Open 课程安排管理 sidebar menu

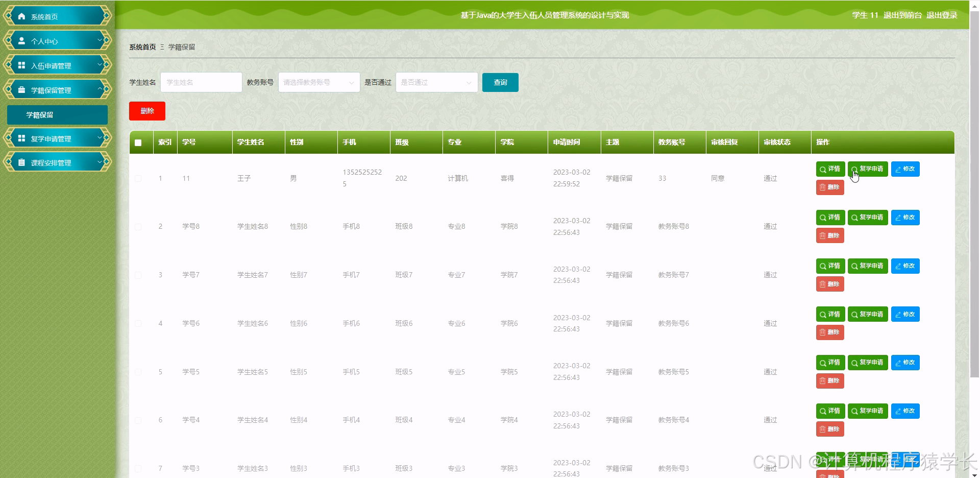[x=57, y=162]
